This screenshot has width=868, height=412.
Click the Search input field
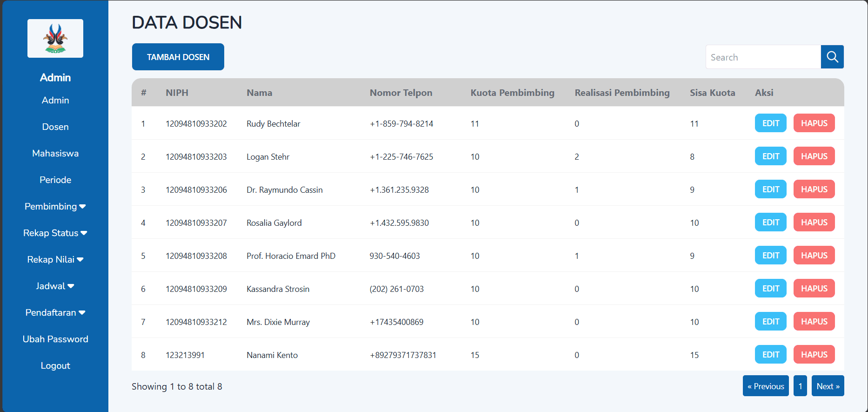pos(763,57)
